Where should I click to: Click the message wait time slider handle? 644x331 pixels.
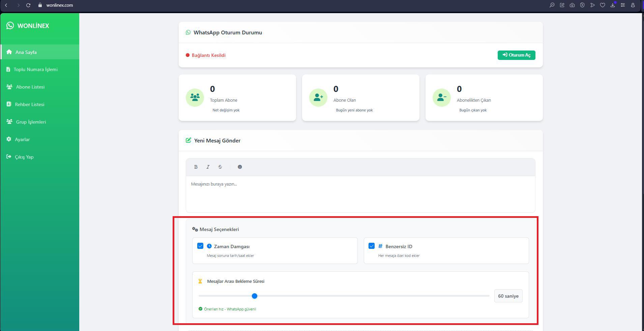pyautogui.click(x=255, y=296)
